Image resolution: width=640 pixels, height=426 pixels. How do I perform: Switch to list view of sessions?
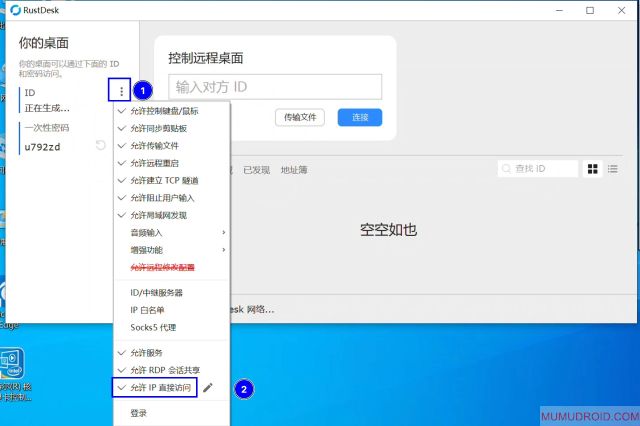(612, 169)
